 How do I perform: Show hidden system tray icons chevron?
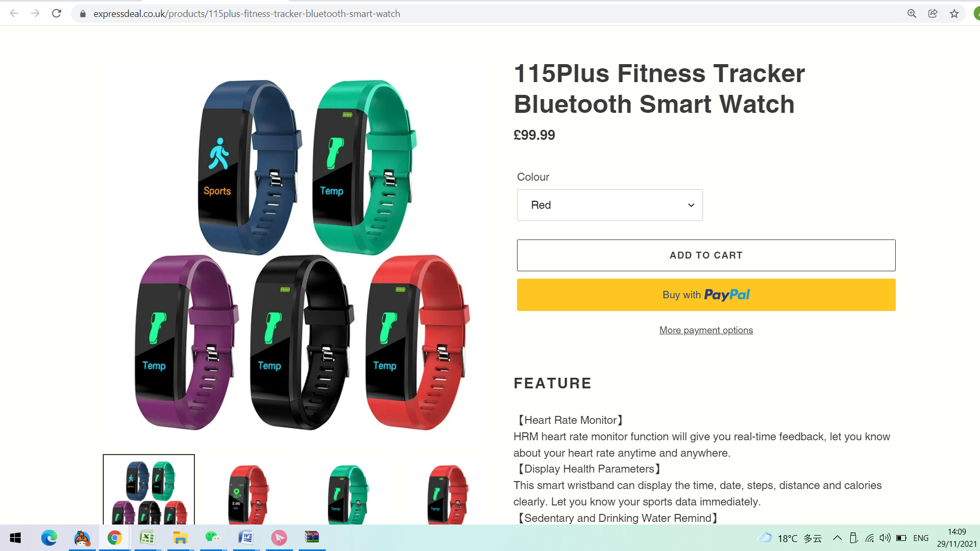pos(837,538)
